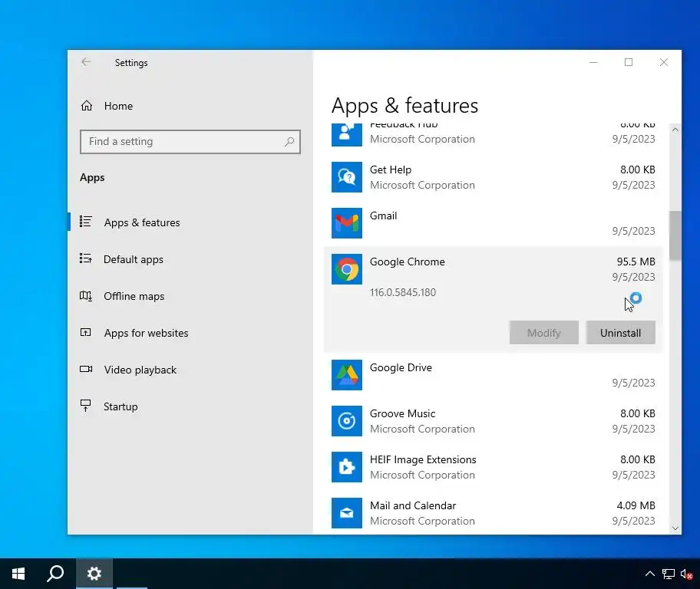Open Apps for websites page
This screenshot has width=700, height=589.
pos(190,333)
